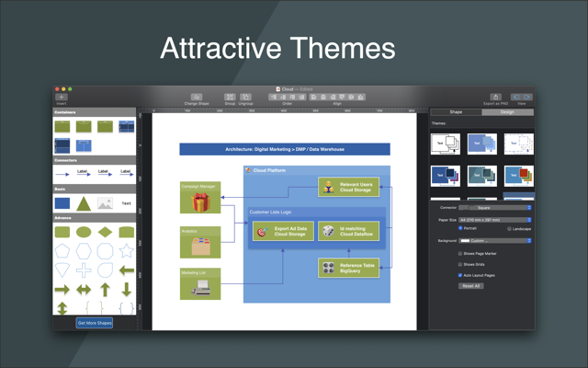Click the last Order arrangement icon
Image resolution: width=588 pixels, height=368 pixels.
301,98
